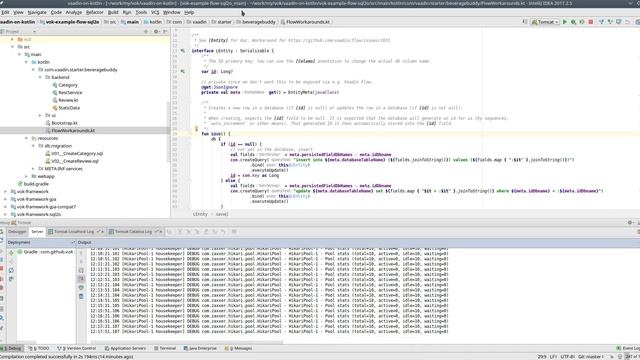Viewport: 640px width, 360px height.
Task: Open Version Control tool window button
Action: 77,348
